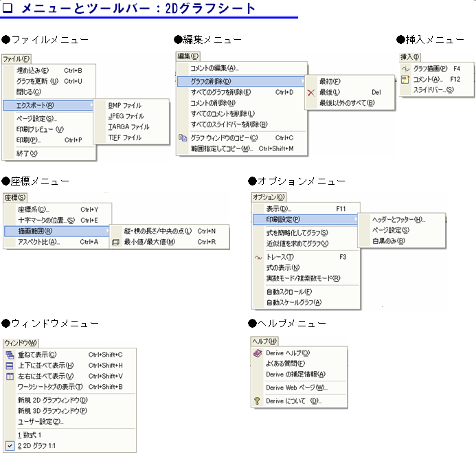The height and width of the screenshot is (470, 476).
Task: Toggle the checkmark for 2 2D グラフ 1:1
Action: (10, 446)
